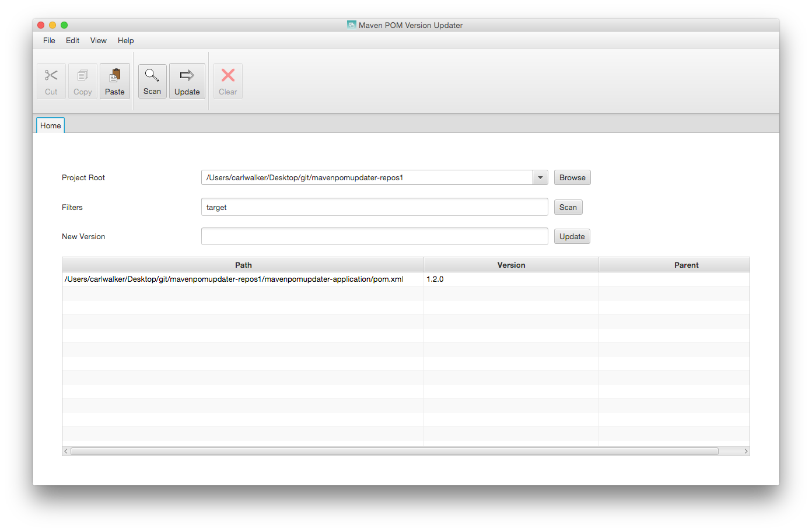
Task: Select the pom.xml path table row
Action: (406, 279)
